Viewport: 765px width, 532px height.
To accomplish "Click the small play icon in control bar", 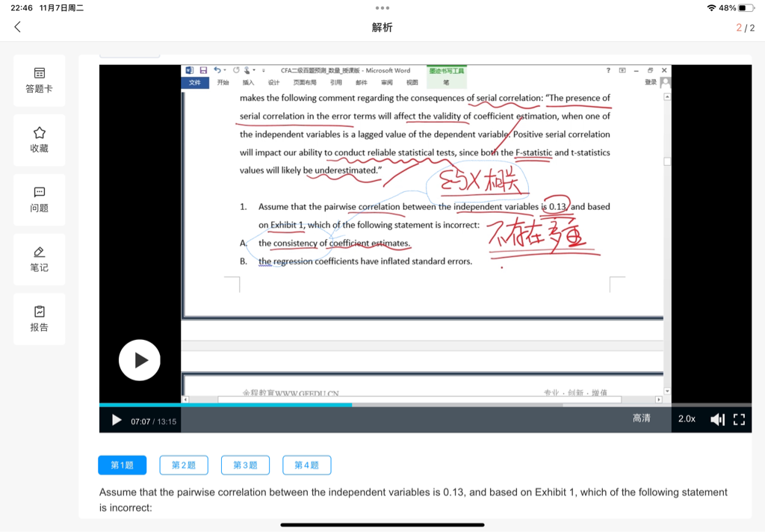I will click(x=117, y=420).
